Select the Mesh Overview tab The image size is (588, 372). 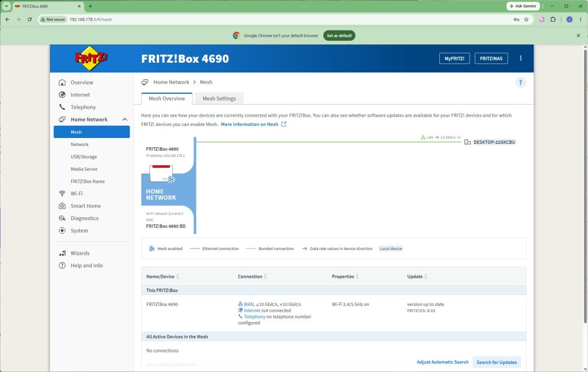(167, 98)
